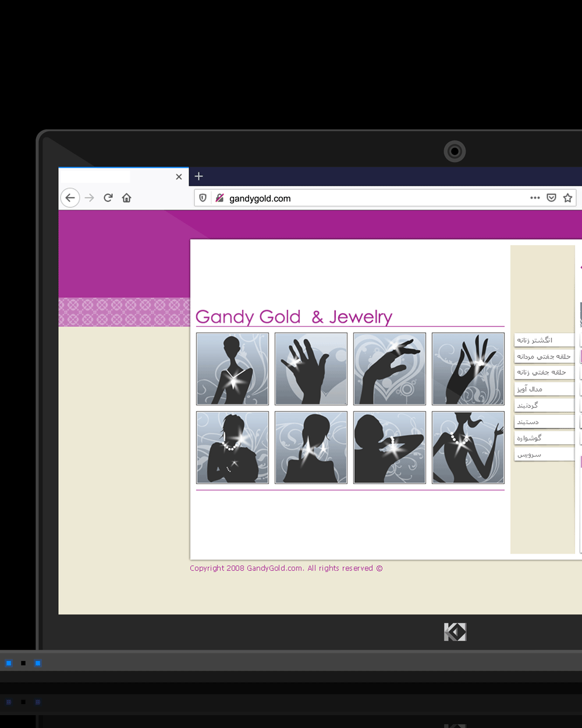Open the browser home page icon
The height and width of the screenshot is (728, 582).
[126, 198]
